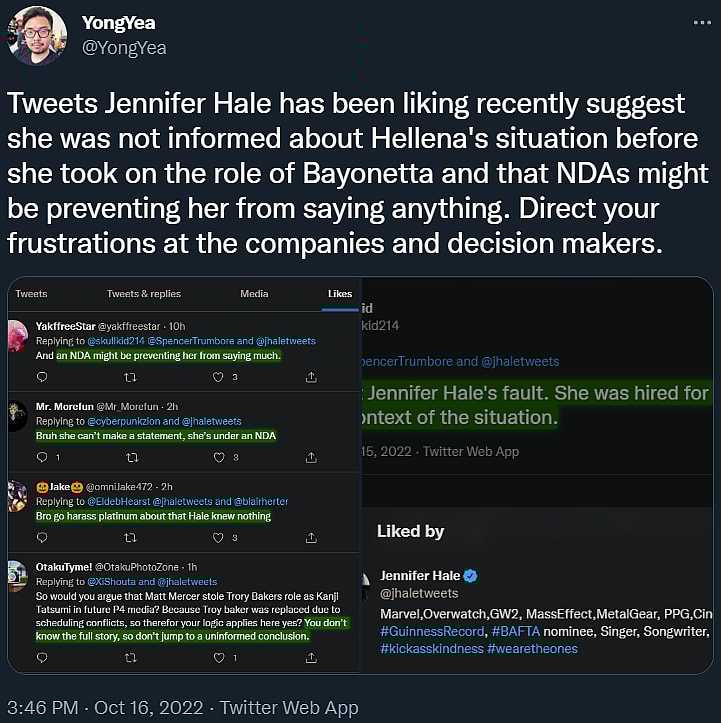Viewport: 721px width, 723px height.
Task: Share Mr. Morefun's tweet via share icon
Action: pyautogui.click(x=311, y=457)
